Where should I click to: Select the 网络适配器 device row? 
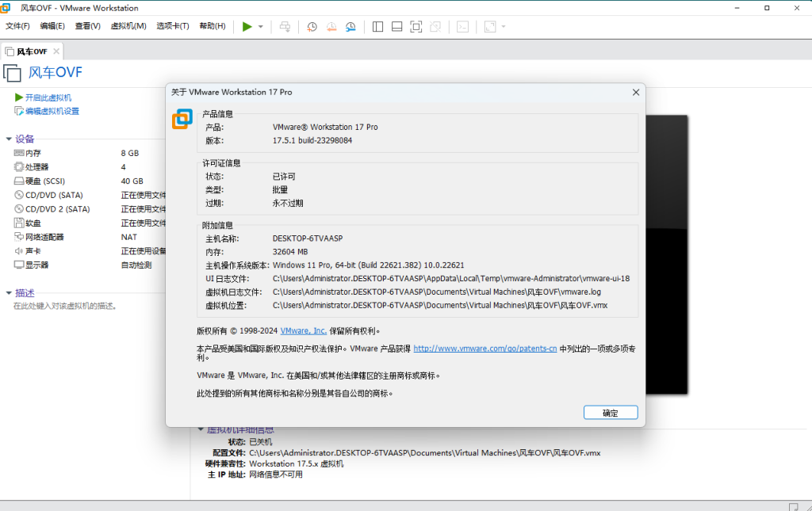click(x=89, y=237)
